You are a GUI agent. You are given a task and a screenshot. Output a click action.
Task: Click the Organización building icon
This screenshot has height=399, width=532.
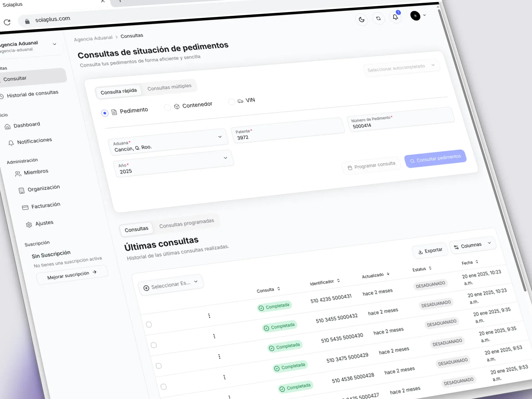pyautogui.click(x=21, y=191)
